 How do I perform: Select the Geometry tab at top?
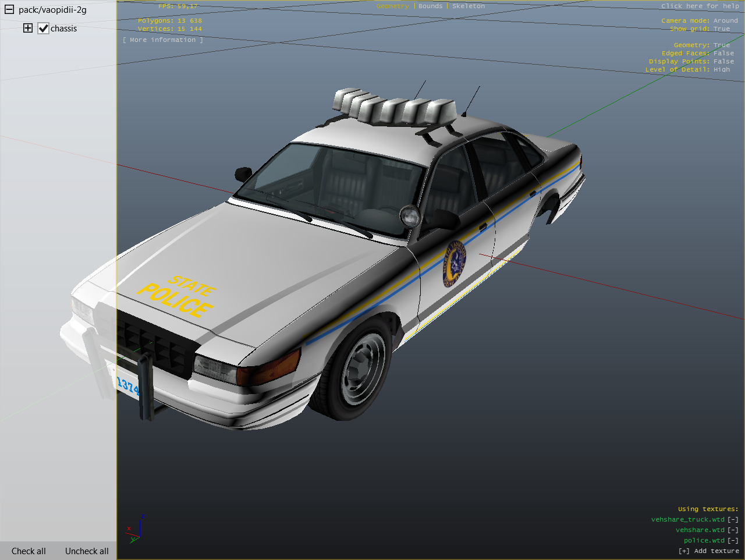[x=392, y=6]
